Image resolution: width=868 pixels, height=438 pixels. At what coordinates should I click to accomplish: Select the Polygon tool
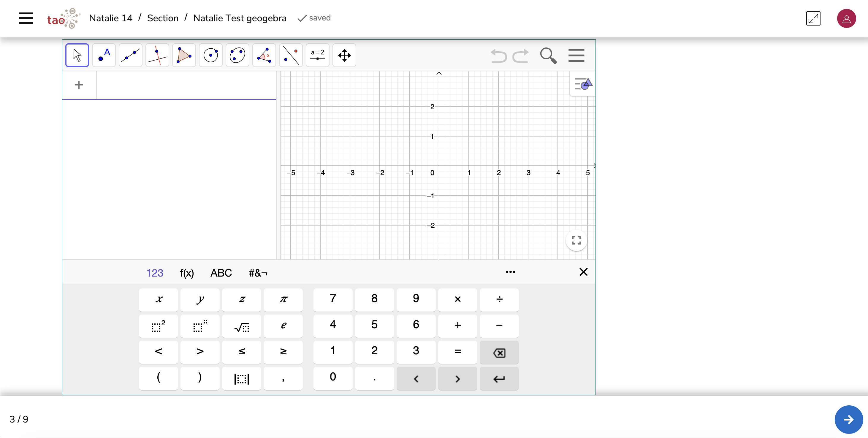pos(184,55)
